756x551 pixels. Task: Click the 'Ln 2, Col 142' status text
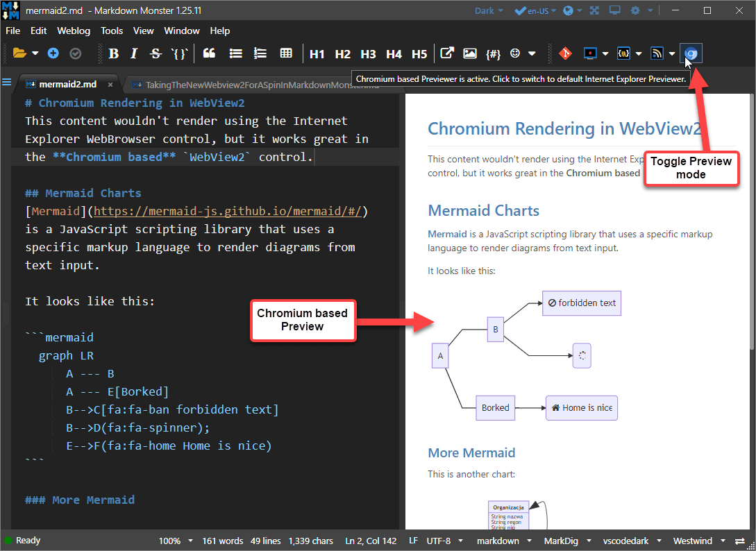click(x=371, y=541)
